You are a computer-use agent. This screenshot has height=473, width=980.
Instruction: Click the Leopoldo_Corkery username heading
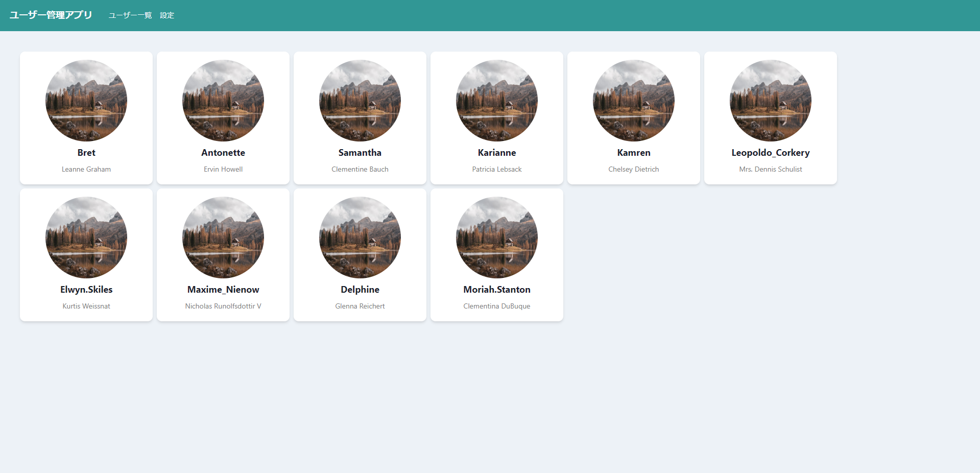pyautogui.click(x=771, y=153)
